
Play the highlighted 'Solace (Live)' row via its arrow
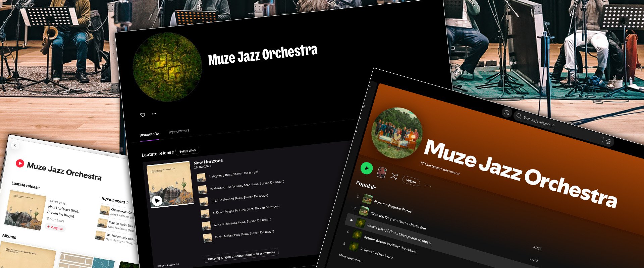click(351, 220)
